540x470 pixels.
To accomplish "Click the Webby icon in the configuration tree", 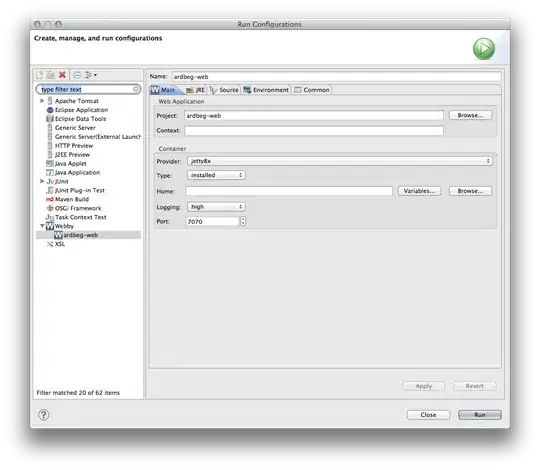I will click(x=50, y=226).
